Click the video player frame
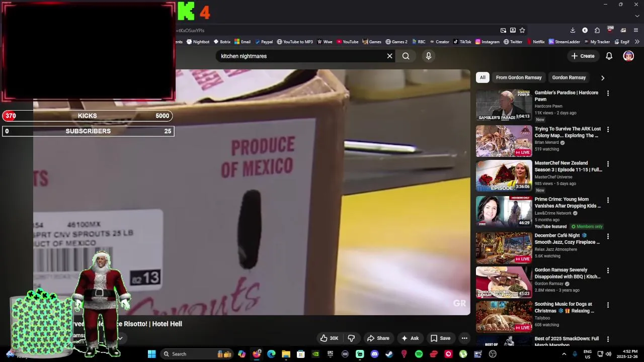Image resolution: width=644 pixels, height=362 pixels. click(x=252, y=193)
